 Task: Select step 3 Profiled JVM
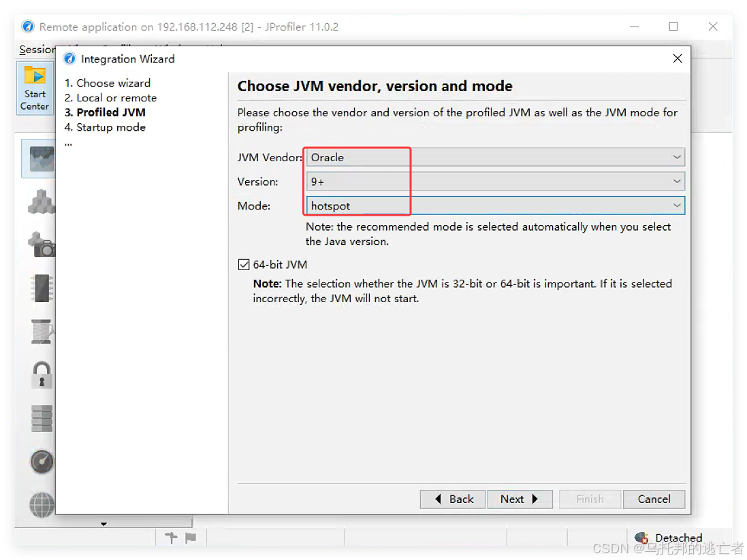point(106,112)
